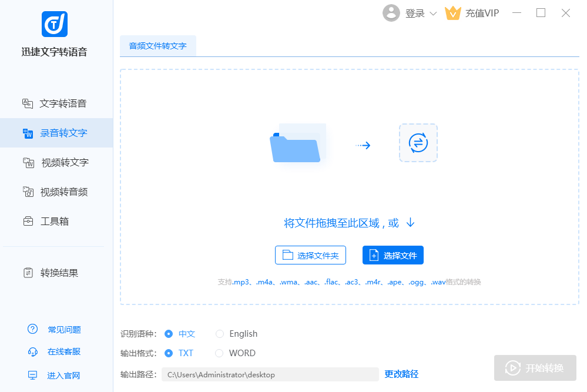The width and height of the screenshot is (587, 392).
Task: Contact 在线客服 online support
Action: (63, 351)
